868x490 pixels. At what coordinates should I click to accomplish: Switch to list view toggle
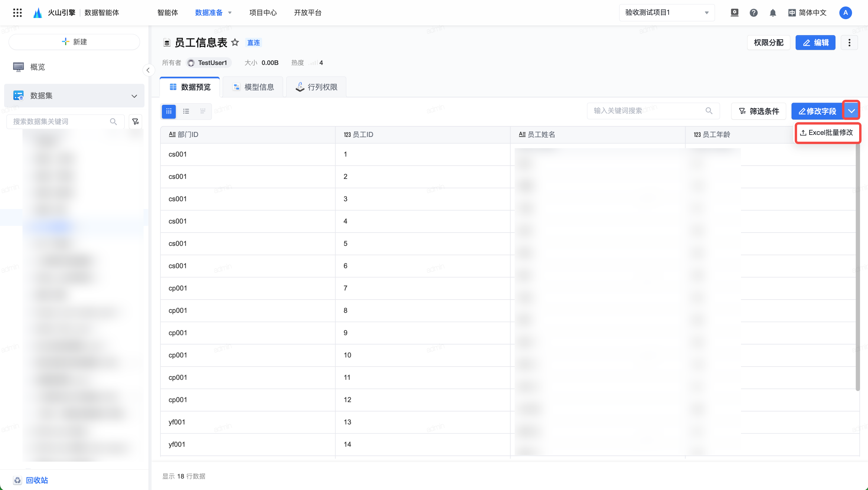pyautogui.click(x=186, y=111)
